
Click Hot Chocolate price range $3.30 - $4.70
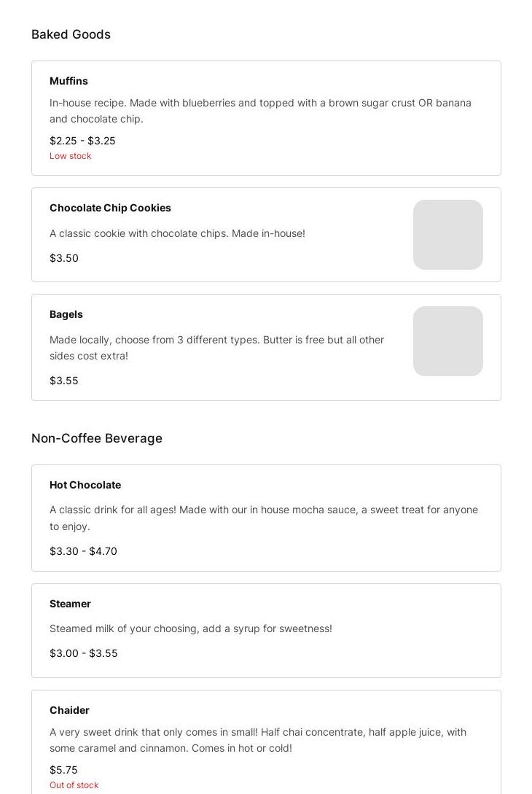point(83,551)
